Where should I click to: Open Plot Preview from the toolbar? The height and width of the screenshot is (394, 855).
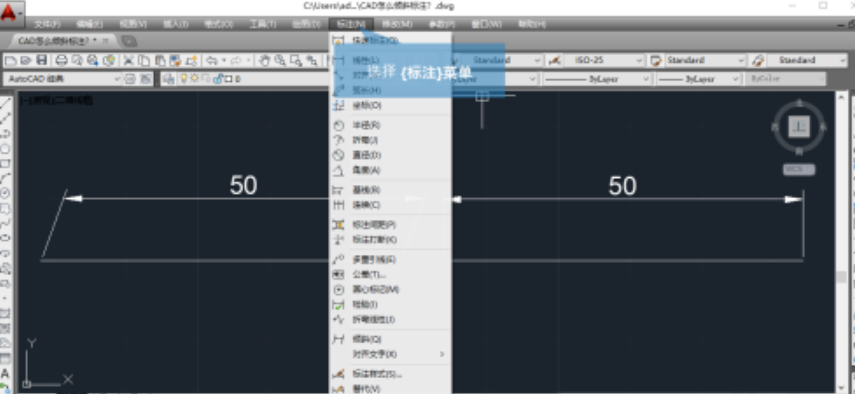click(x=77, y=60)
